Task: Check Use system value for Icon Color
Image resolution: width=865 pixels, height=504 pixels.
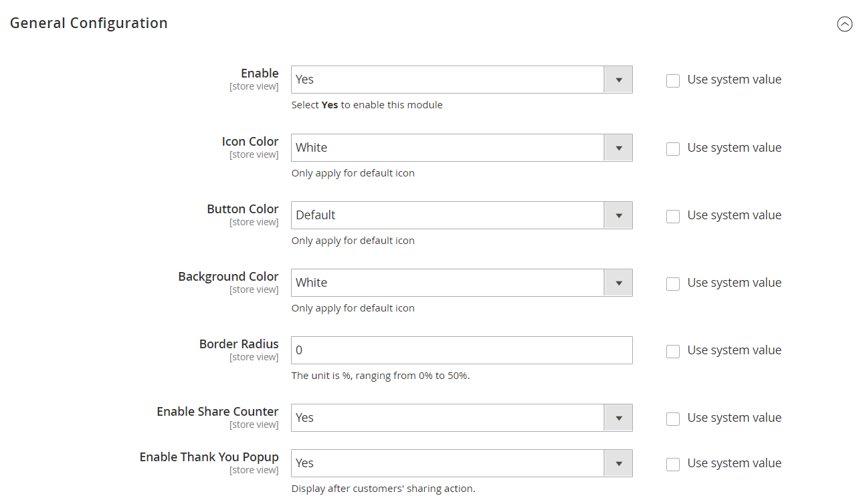Action: (x=673, y=149)
